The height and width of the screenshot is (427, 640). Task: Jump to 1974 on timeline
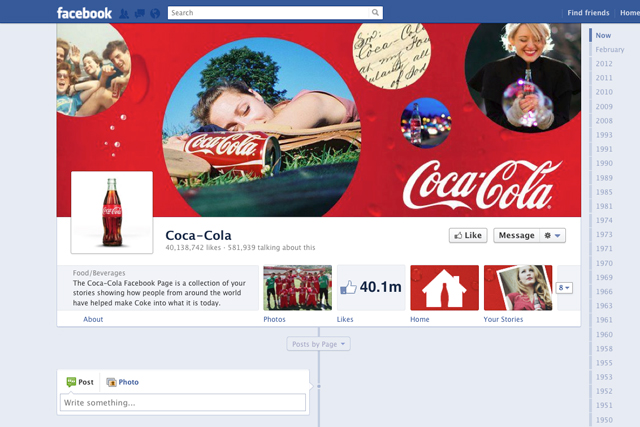pos(604,220)
